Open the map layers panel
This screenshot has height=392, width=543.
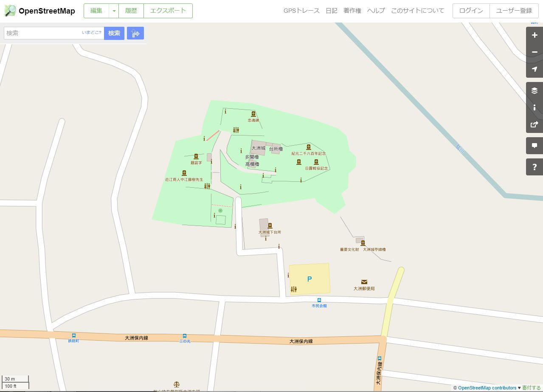pos(535,90)
